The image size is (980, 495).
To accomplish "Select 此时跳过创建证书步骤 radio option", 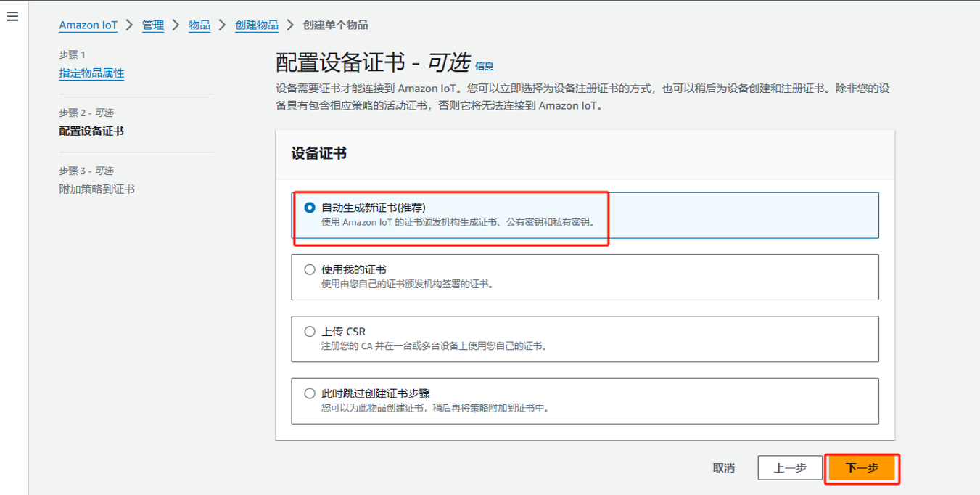I will pyautogui.click(x=310, y=393).
